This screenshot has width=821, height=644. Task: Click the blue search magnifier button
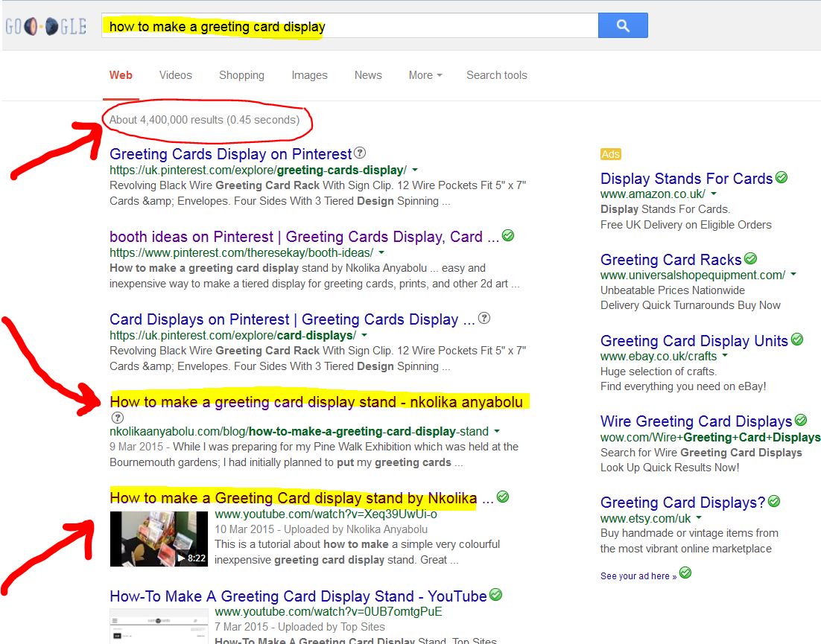623,25
